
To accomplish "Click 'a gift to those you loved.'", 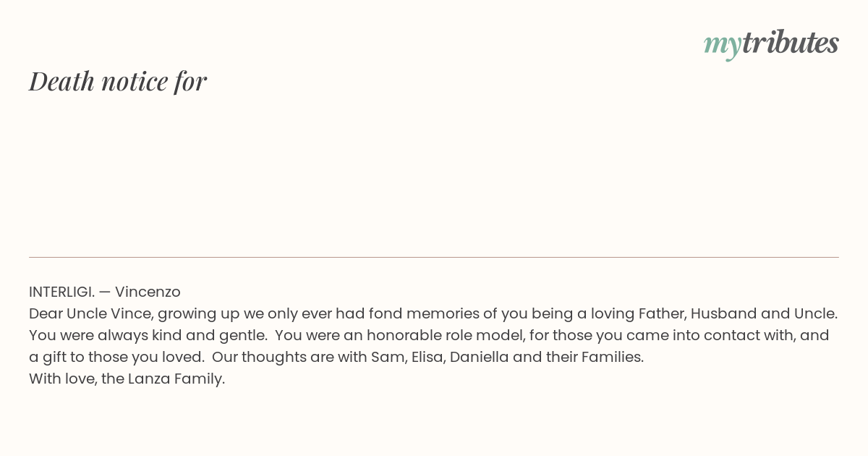I will pyautogui.click(x=116, y=357).
